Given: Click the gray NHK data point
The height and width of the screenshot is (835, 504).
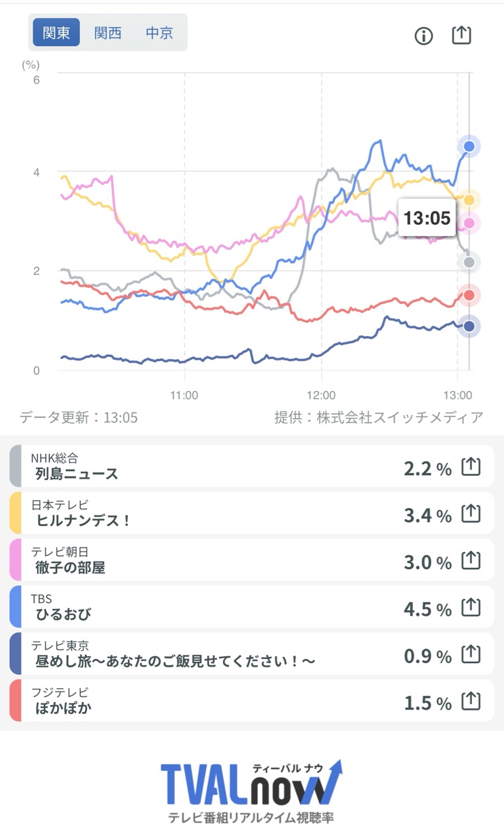Looking at the screenshot, I should point(469,262).
